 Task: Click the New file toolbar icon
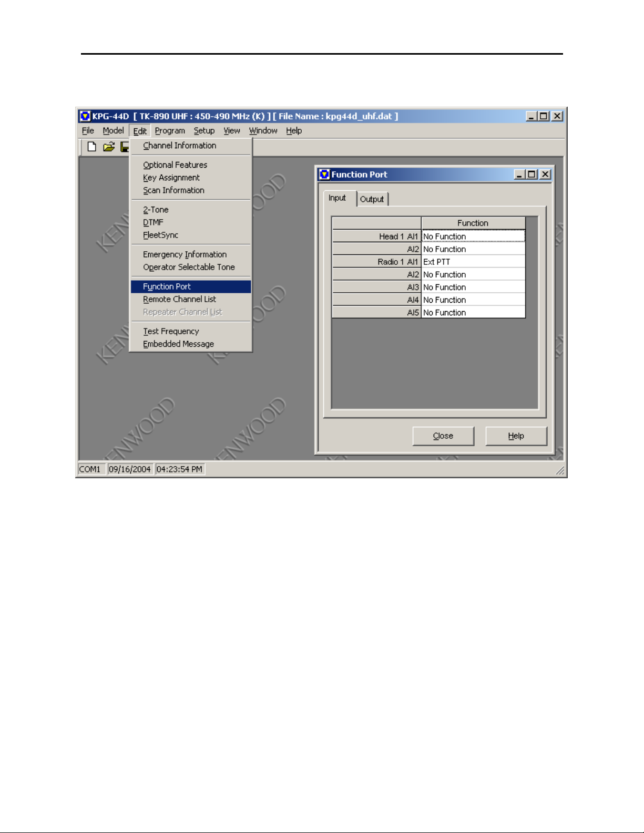point(92,147)
